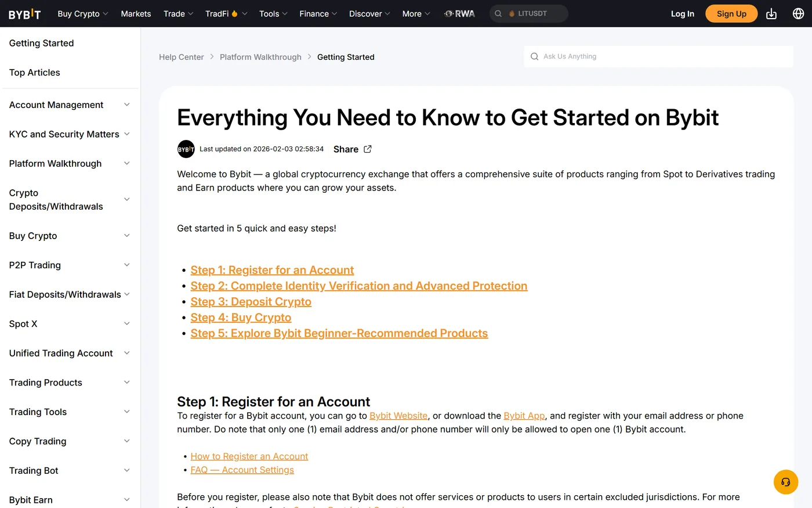This screenshot has width=812, height=508.
Task: Open the Buy Crypto dropdown in header
Action: [x=83, y=14]
